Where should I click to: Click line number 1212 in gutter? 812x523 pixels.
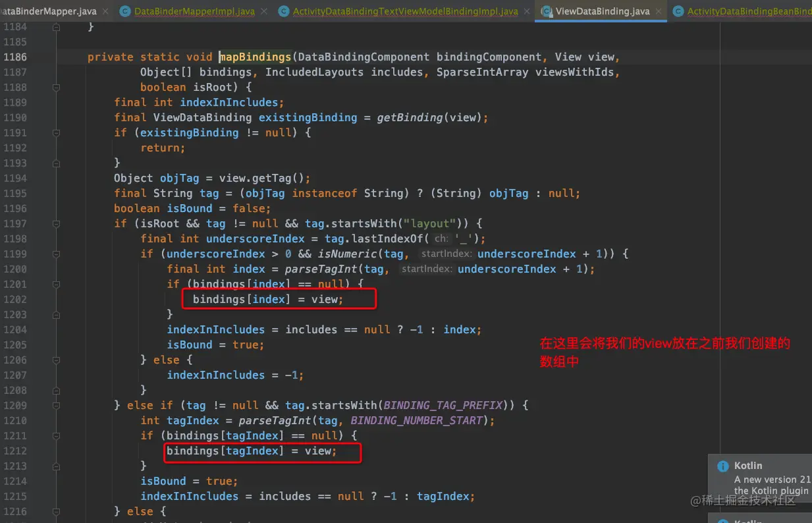click(x=15, y=451)
